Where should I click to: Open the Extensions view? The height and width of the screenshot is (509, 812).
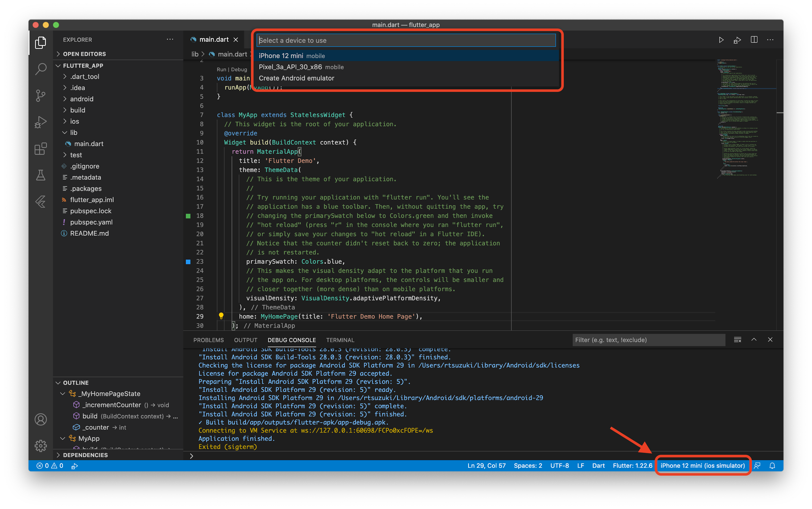(41, 149)
